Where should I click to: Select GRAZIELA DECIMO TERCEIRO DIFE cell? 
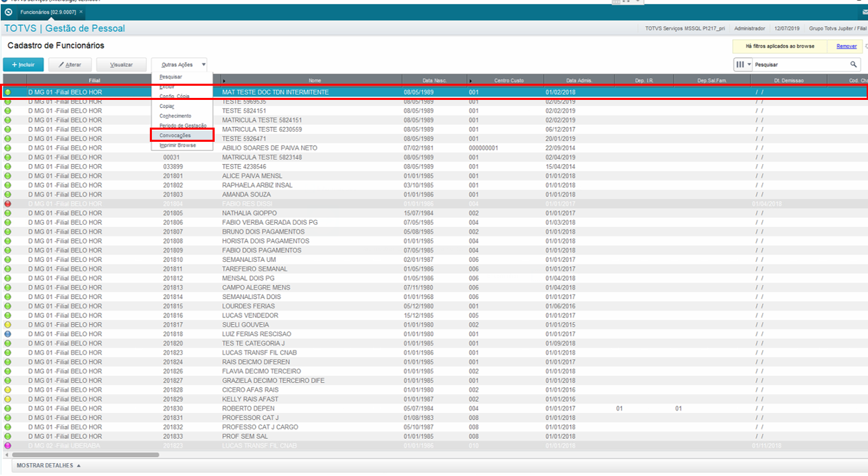coord(273,381)
